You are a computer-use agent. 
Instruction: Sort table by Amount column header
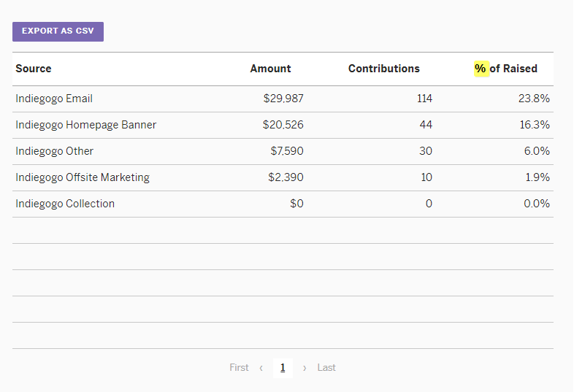(270, 69)
